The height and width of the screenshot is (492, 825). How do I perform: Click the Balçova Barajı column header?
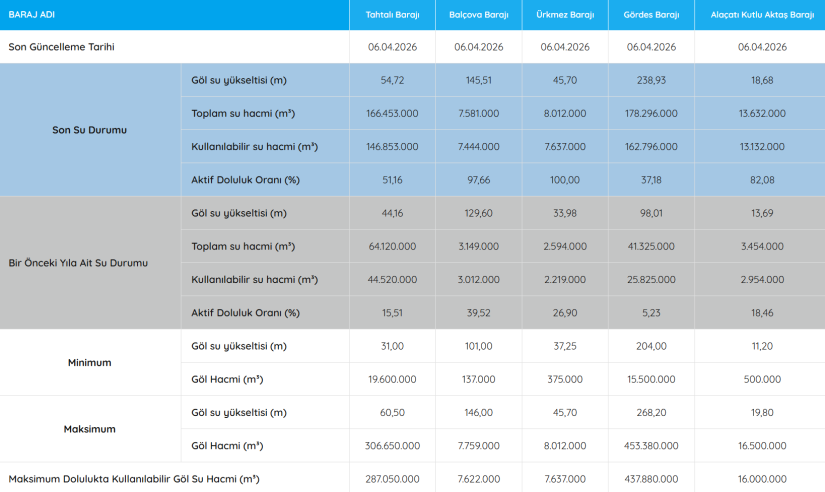[478, 15]
